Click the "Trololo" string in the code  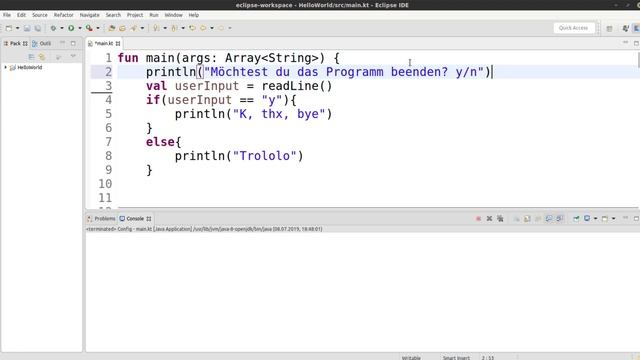coord(264,156)
